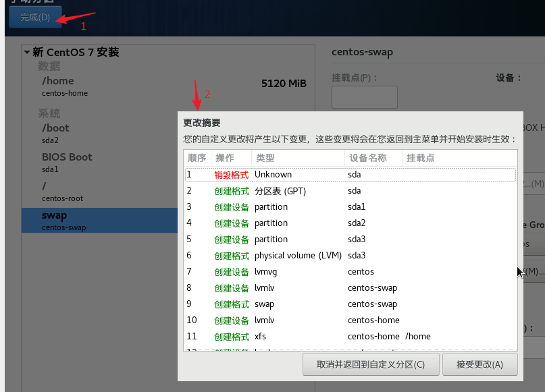Image resolution: width=545 pixels, height=392 pixels.
Task: Select row 11 xfs centos-home /home
Action: pyautogui.click(x=351, y=337)
